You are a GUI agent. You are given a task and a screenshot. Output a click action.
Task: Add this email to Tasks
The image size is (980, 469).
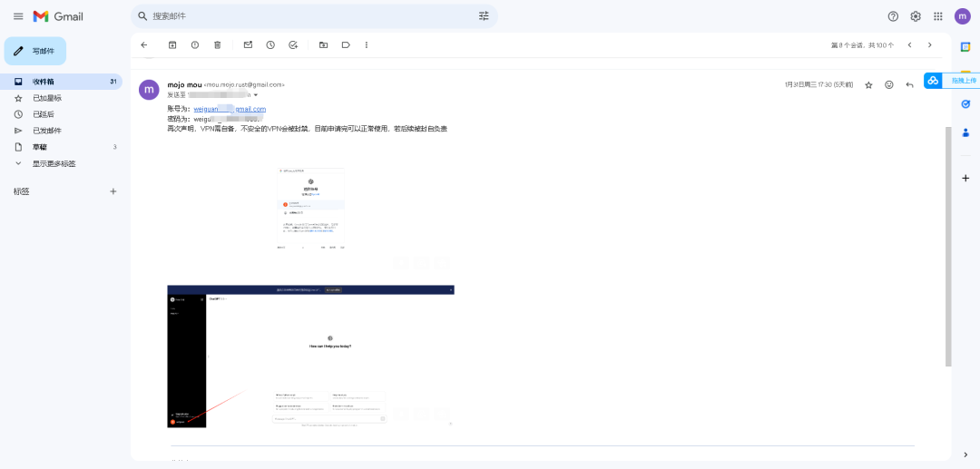tap(293, 45)
